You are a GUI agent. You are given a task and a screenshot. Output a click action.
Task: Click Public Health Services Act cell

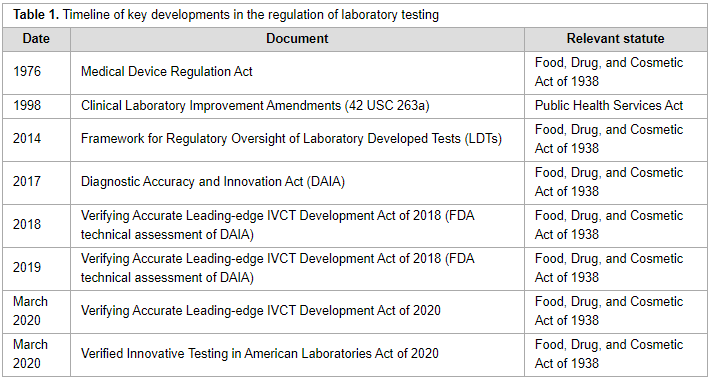tap(615, 106)
